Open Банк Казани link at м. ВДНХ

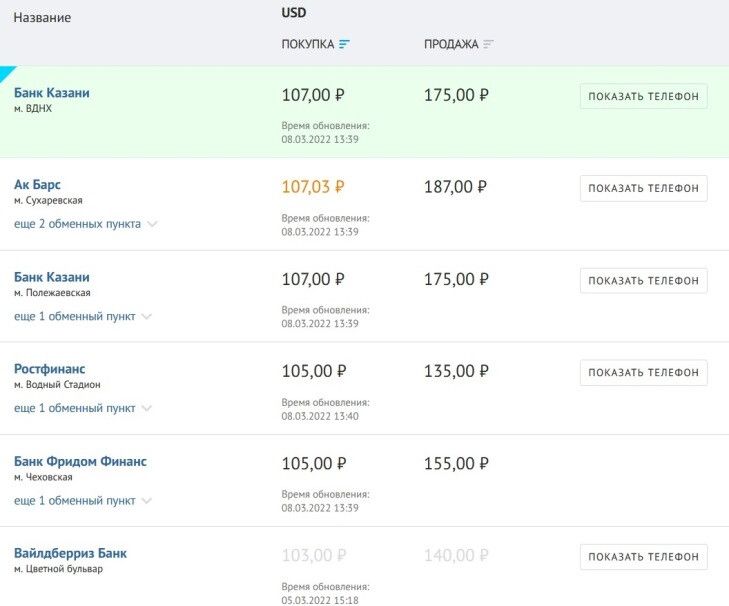[52, 93]
